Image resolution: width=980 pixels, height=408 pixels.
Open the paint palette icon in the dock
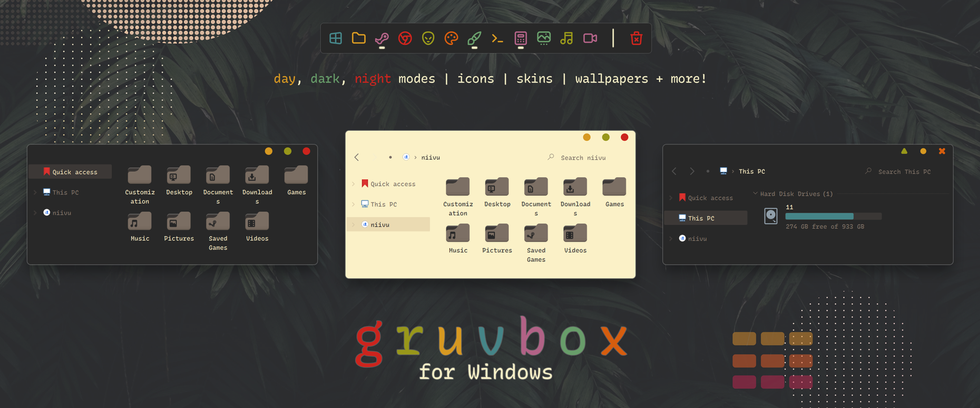(451, 38)
